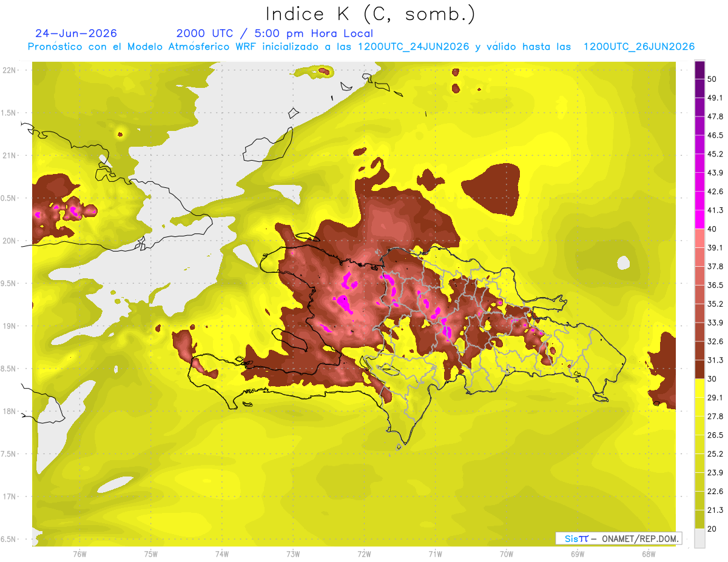This screenshot has height=562, width=728.
Task: Click the 20N latitude label
Action: (x=10, y=241)
